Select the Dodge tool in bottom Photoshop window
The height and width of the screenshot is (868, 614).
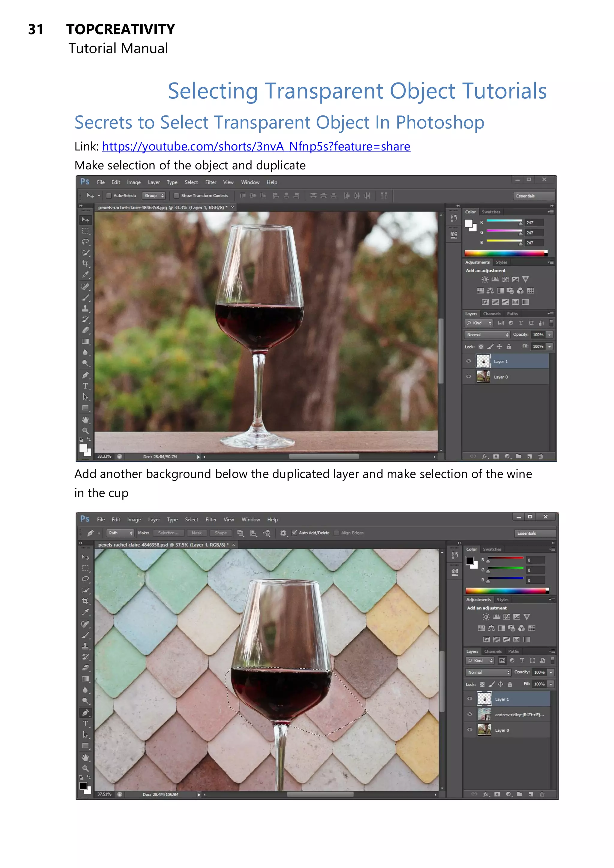[85, 700]
